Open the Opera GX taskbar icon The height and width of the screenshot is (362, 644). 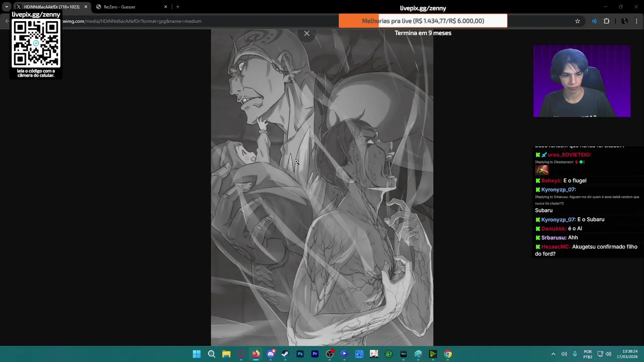point(241,354)
